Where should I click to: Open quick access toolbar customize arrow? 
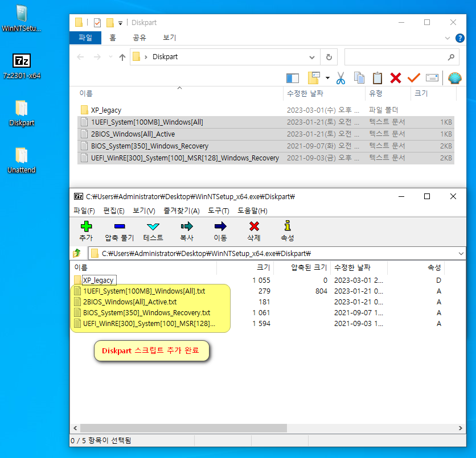coord(120,23)
